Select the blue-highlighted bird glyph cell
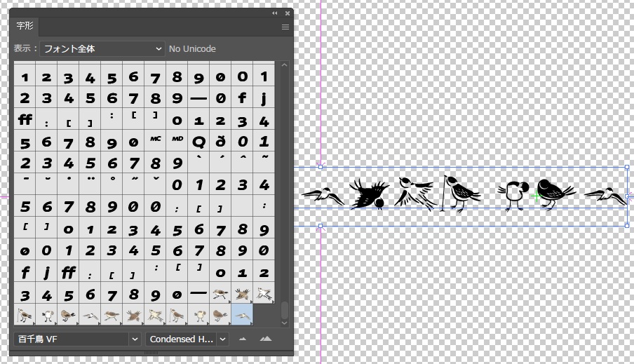 (242, 316)
